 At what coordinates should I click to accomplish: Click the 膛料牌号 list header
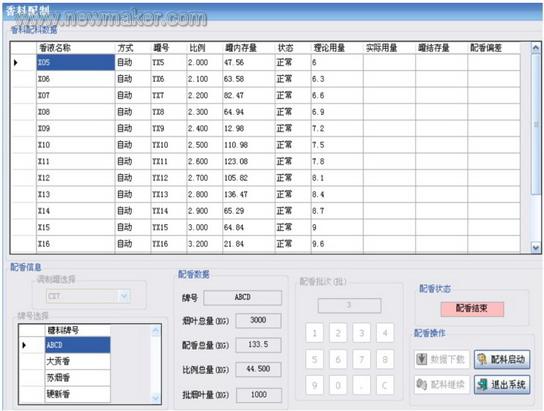click(x=78, y=331)
